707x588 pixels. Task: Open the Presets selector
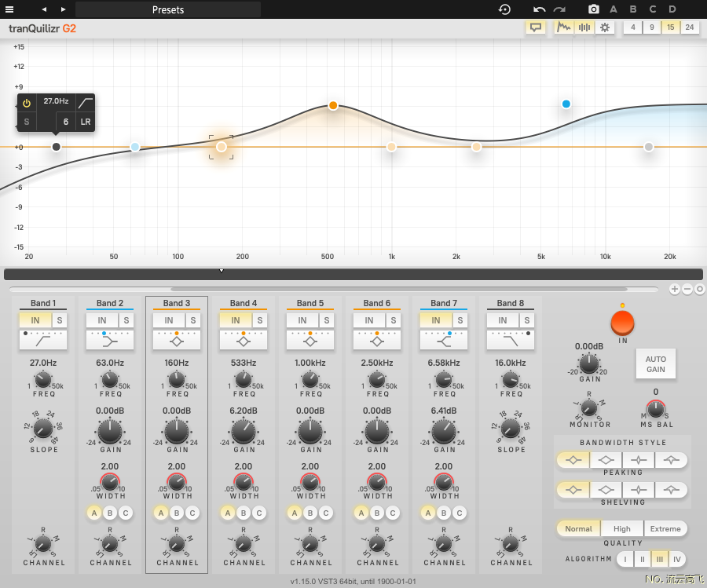[168, 9]
